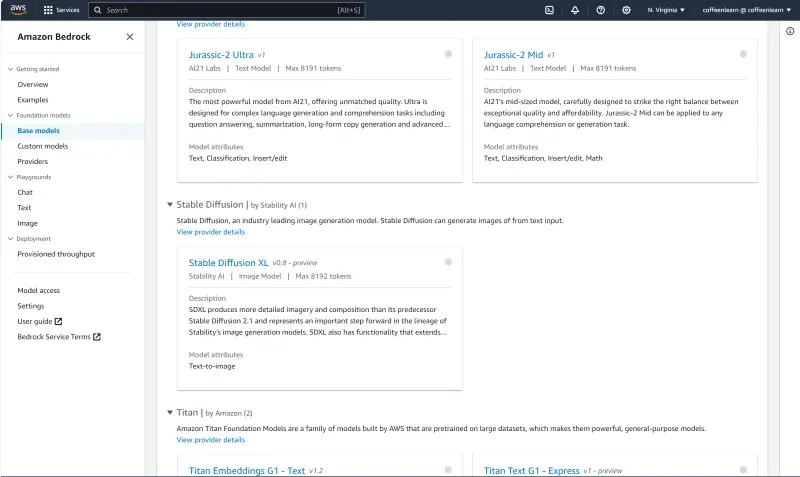
Task: Go to Overview in sidebar
Action: 33,84
